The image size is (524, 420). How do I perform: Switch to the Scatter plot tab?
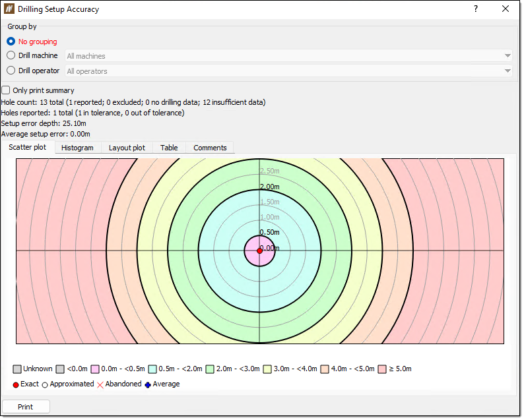pos(28,147)
